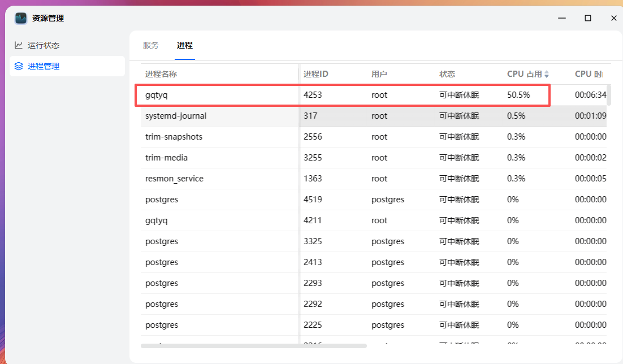Select the postgres process with ID 2413
The height and width of the screenshot is (364, 623).
(x=374, y=262)
